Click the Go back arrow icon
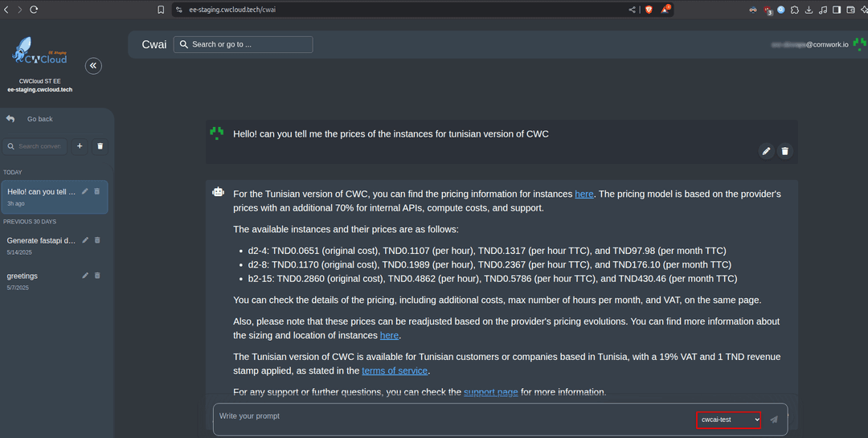 pos(10,119)
